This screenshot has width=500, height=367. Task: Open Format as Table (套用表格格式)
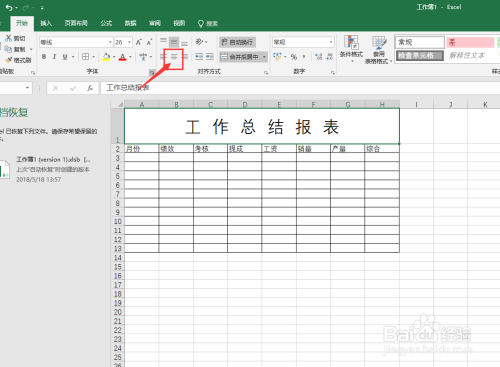click(x=379, y=49)
